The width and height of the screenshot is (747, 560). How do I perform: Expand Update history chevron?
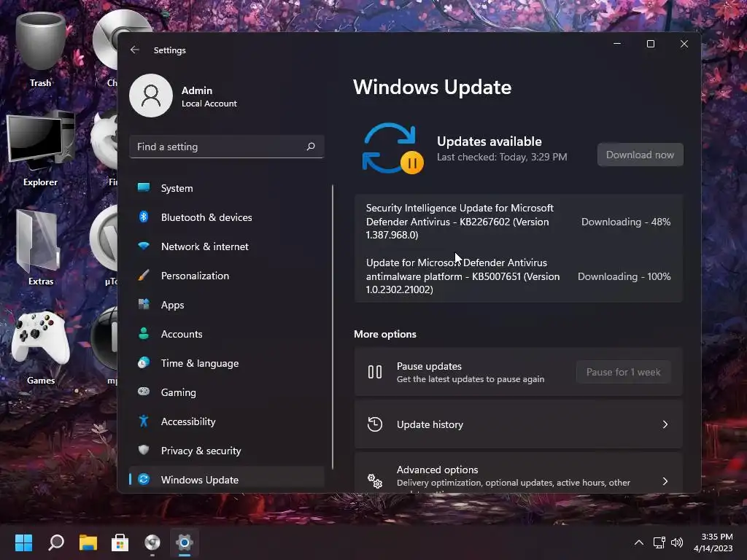click(x=665, y=424)
